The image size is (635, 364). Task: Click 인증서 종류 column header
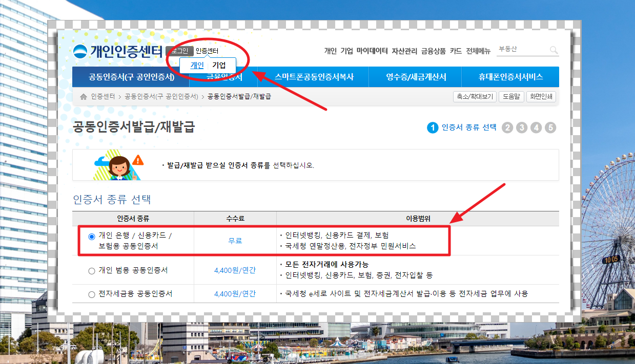[x=133, y=219]
